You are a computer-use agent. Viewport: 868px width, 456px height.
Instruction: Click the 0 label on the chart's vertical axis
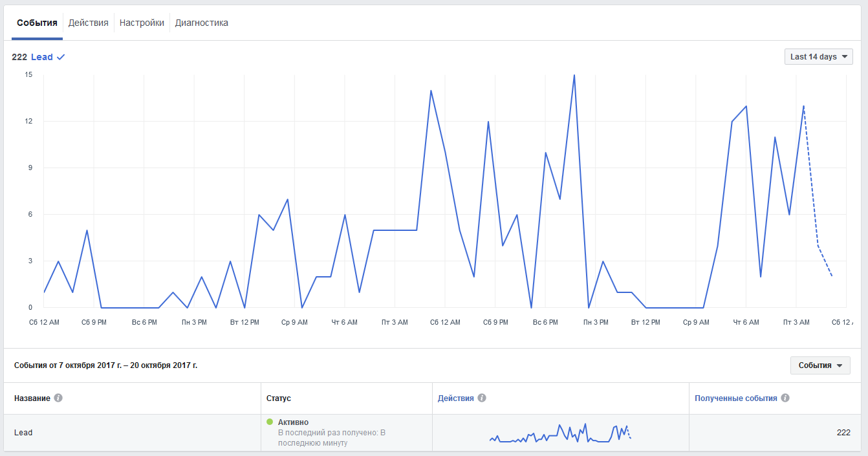[30, 308]
